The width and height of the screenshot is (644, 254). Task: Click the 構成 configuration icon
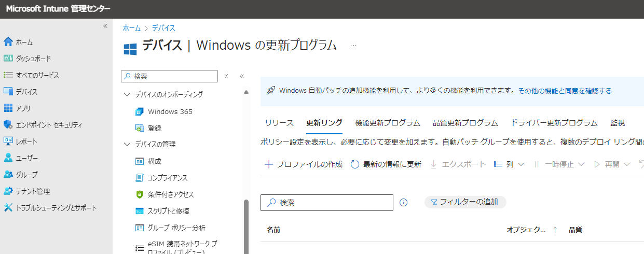(139, 161)
